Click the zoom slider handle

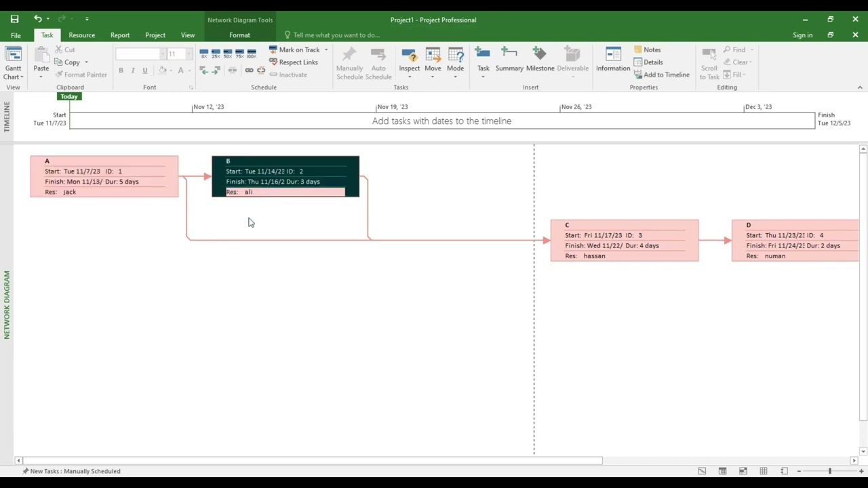tap(829, 471)
